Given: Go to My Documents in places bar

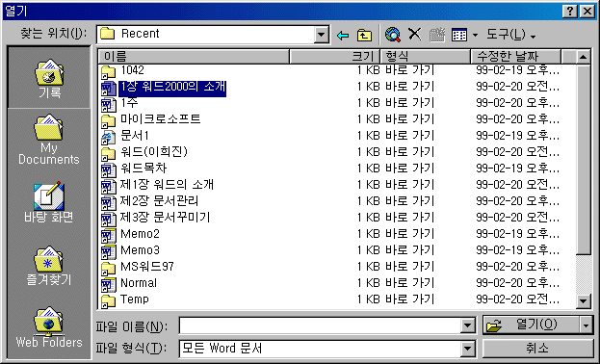Looking at the screenshot, I should pos(49,140).
